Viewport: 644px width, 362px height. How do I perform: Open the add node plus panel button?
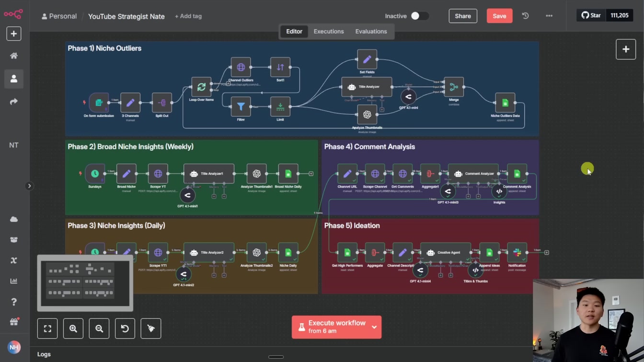626,49
